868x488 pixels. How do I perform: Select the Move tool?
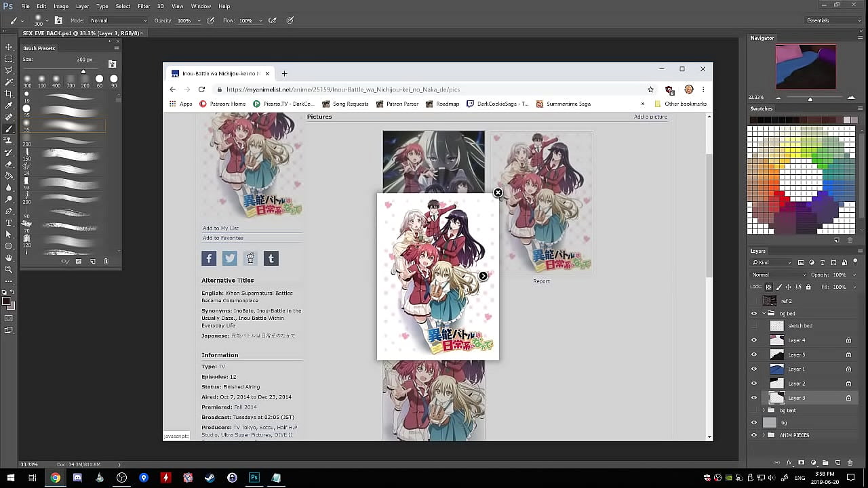point(9,47)
